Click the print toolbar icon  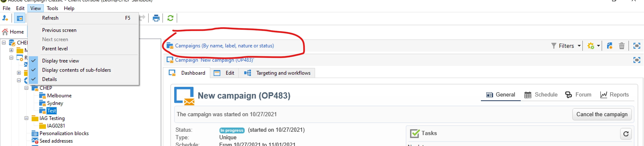[156, 18]
